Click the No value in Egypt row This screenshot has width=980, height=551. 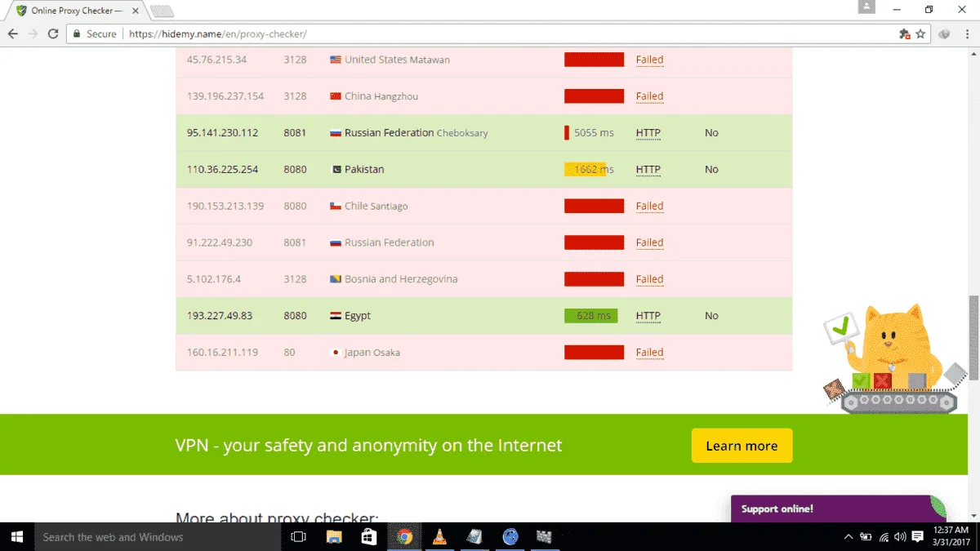[x=711, y=316]
